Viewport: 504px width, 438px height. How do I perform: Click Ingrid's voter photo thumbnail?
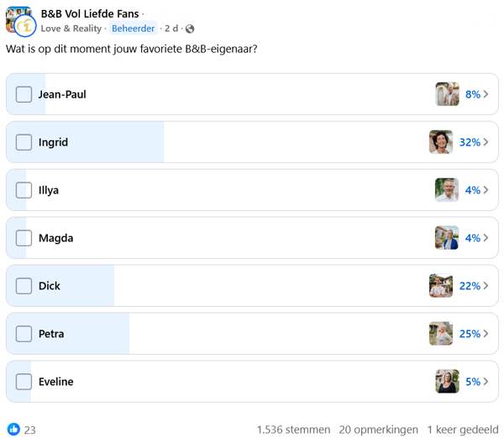[440, 142]
